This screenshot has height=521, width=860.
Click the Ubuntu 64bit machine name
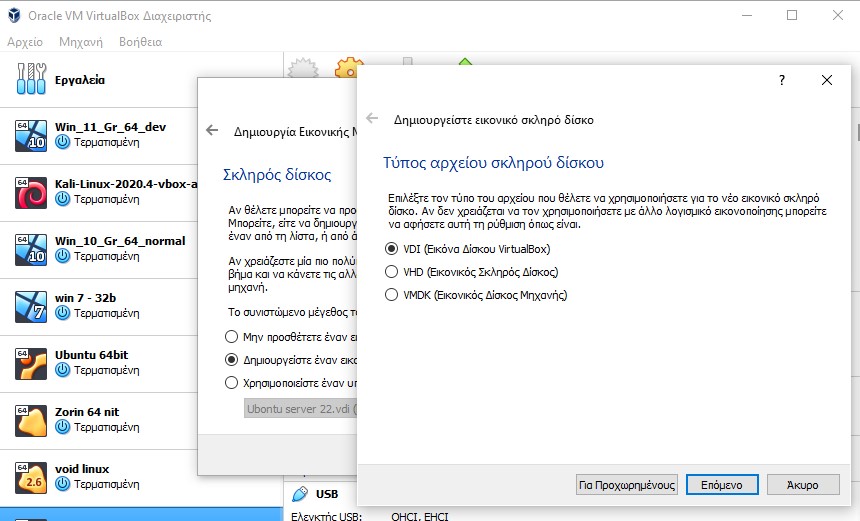(x=92, y=355)
